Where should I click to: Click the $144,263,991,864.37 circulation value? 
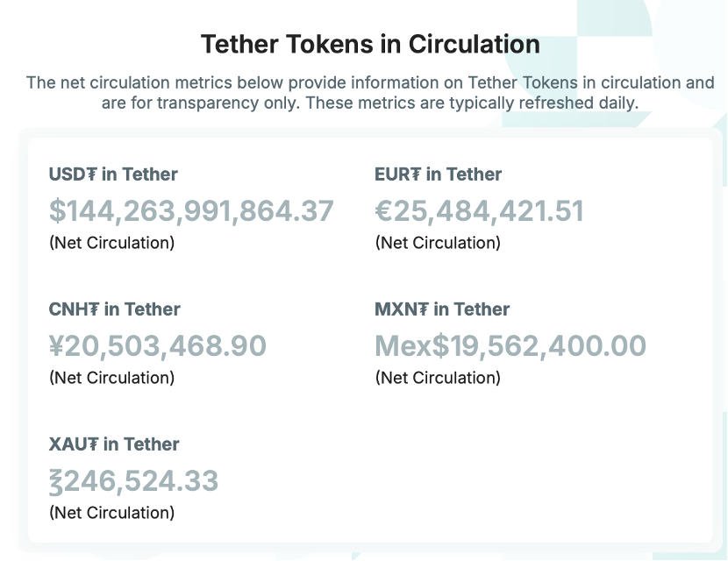(191, 211)
